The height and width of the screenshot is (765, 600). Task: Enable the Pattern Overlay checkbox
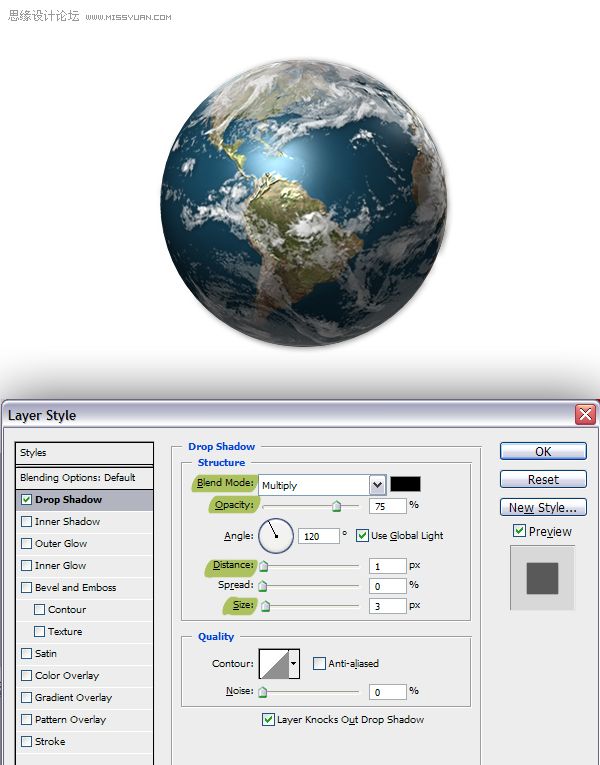point(26,720)
